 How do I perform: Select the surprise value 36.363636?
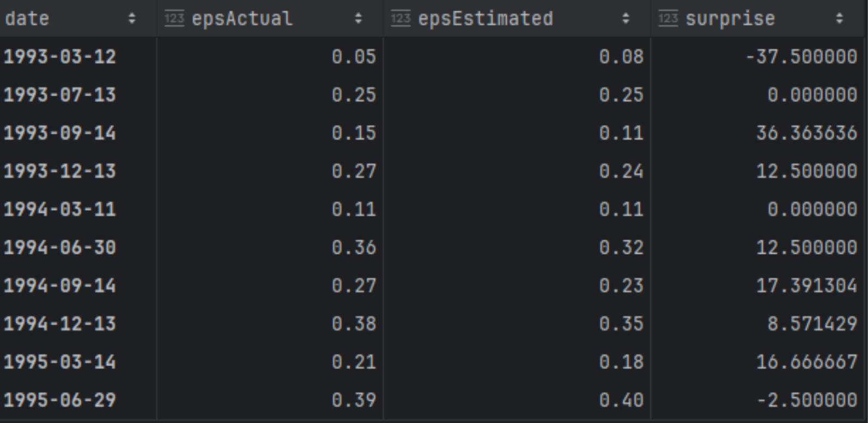pos(806,133)
